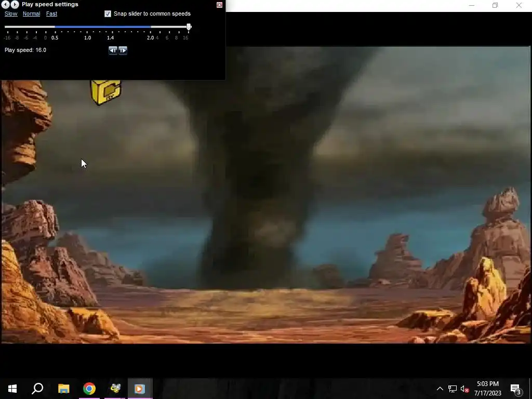The width and height of the screenshot is (532, 399).
Task: Set playback to Normal speed
Action: point(31,14)
